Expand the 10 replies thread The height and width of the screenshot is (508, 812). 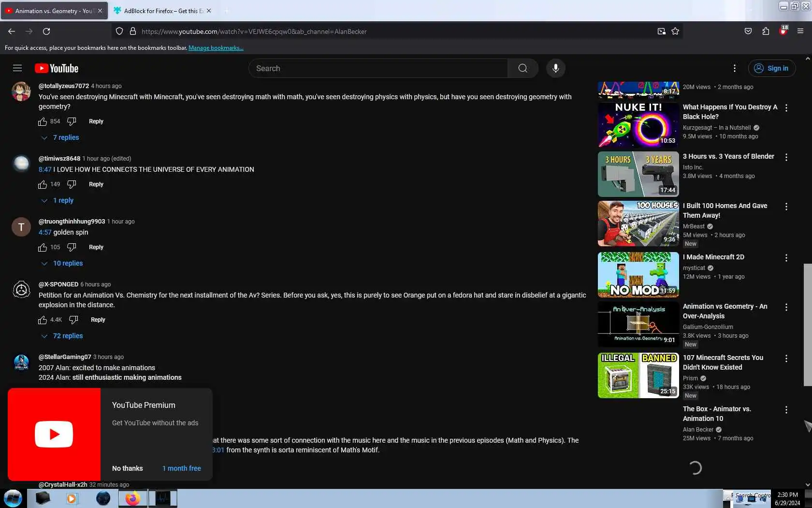tap(62, 263)
